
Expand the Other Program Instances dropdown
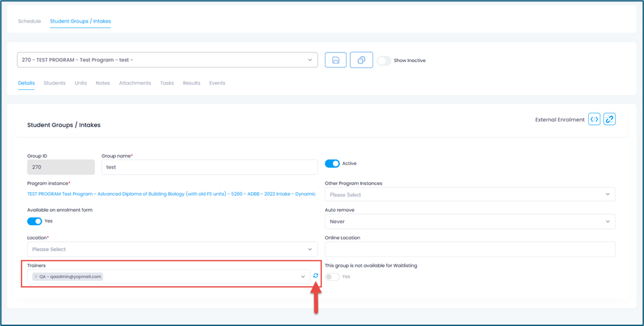click(x=470, y=194)
